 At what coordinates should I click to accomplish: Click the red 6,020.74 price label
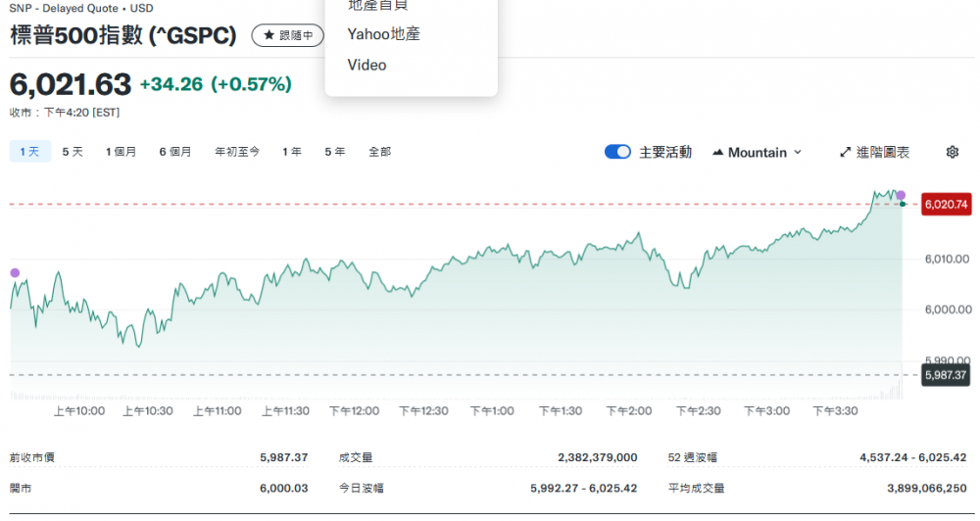coord(946,204)
